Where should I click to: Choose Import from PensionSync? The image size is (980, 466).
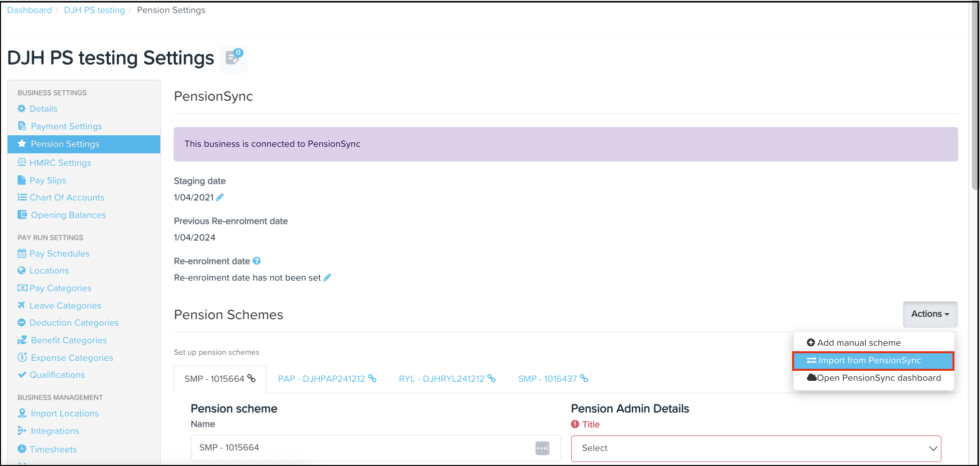click(873, 361)
